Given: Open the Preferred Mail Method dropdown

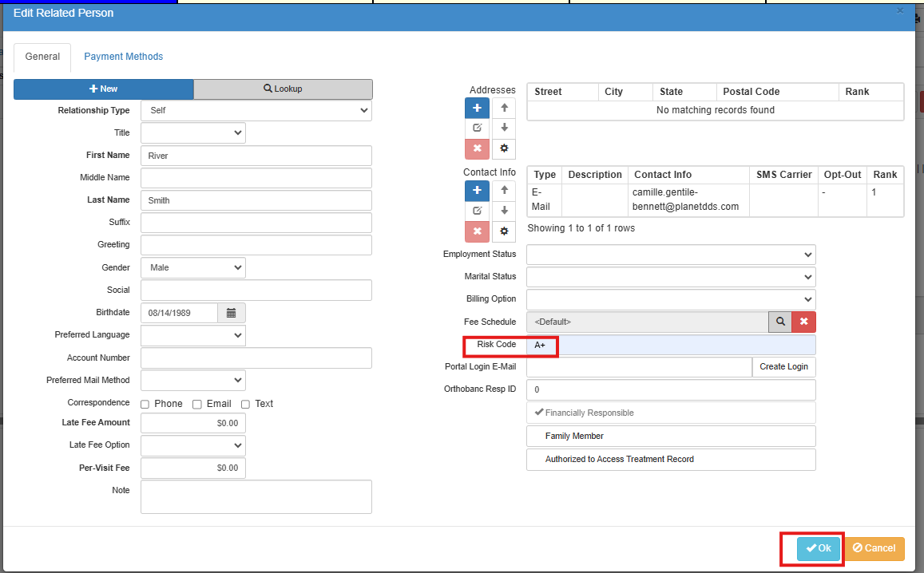Looking at the screenshot, I should click(192, 381).
